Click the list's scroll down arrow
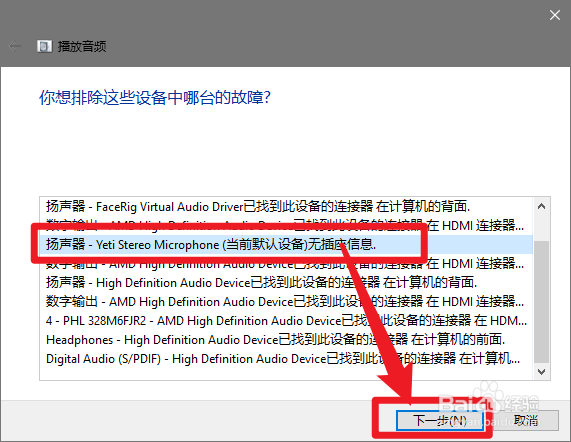The image size is (571, 442). click(x=542, y=372)
